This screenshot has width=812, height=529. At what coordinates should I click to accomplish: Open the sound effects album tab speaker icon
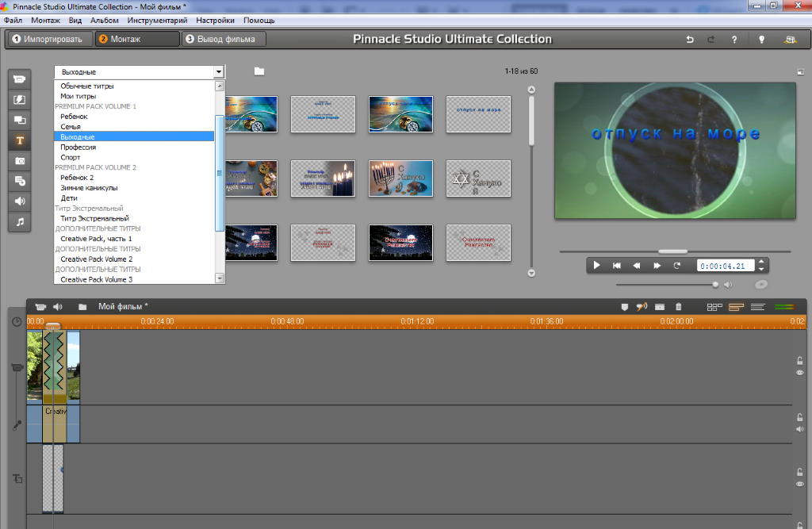(20, 201)
